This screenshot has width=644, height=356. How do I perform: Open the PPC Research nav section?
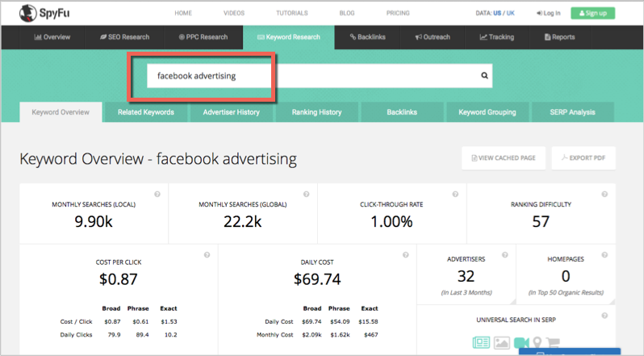point(203,37)
